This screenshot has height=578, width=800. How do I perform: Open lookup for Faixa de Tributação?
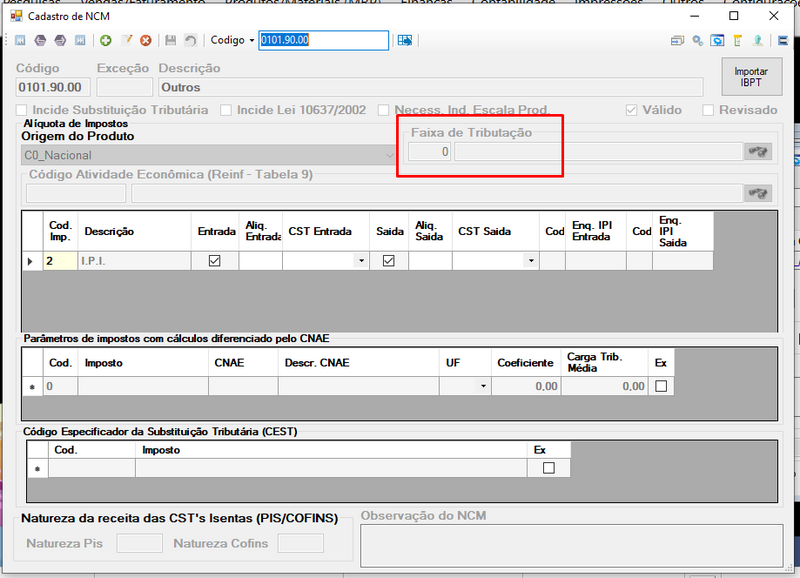pos(758,152)
